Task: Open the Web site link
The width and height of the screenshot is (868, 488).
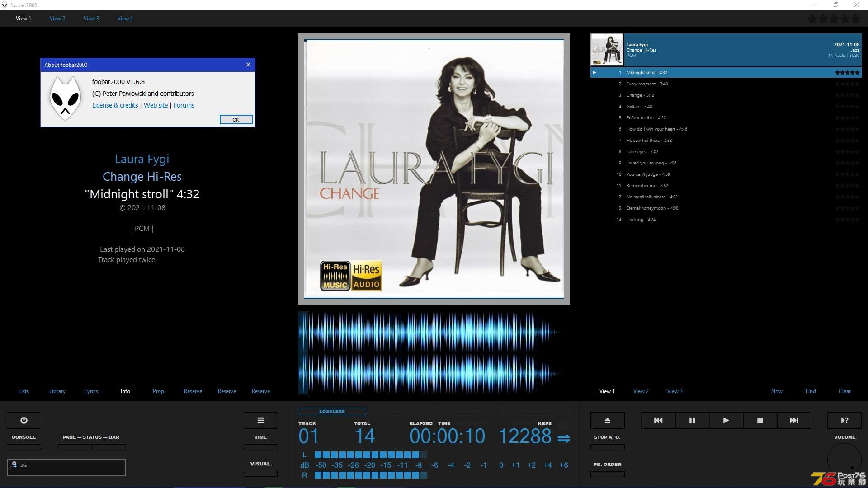Action: [x=156, y=105]
